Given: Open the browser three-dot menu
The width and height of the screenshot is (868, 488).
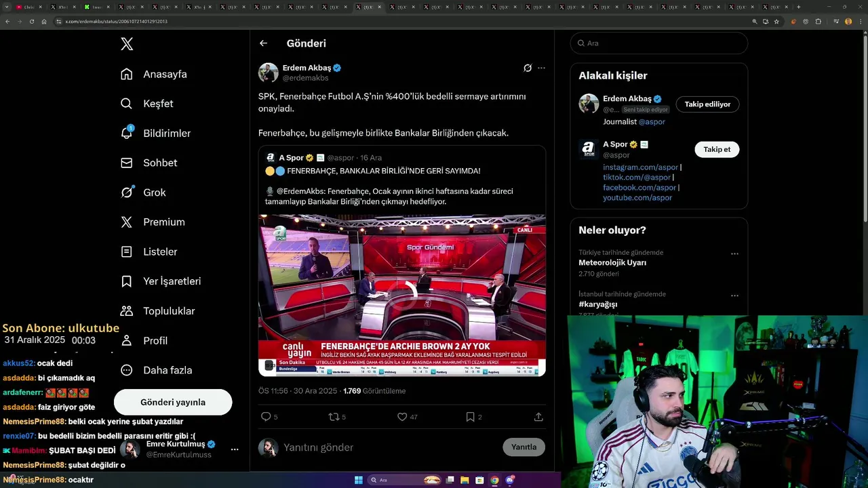Looking at the screenshot, I should [861, 21].
